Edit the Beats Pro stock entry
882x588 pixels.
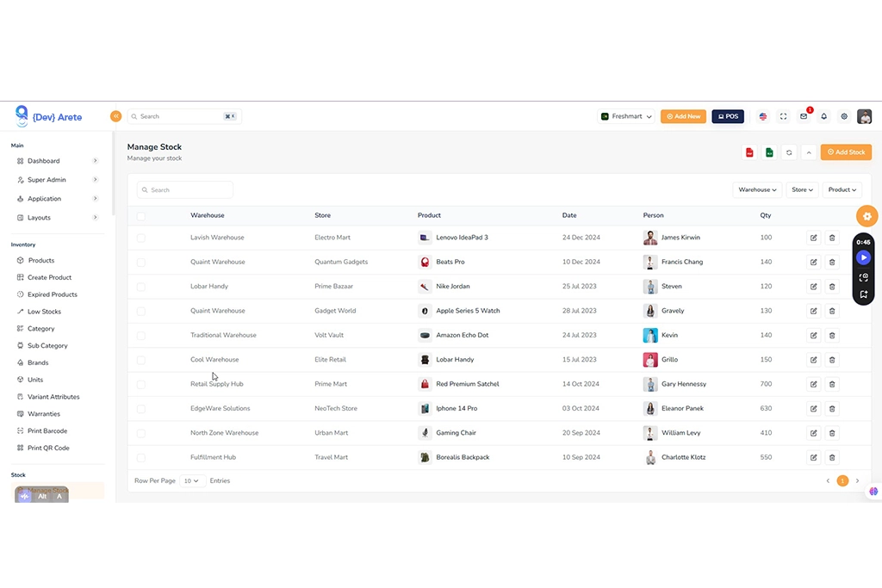click(x=813, y=262)
